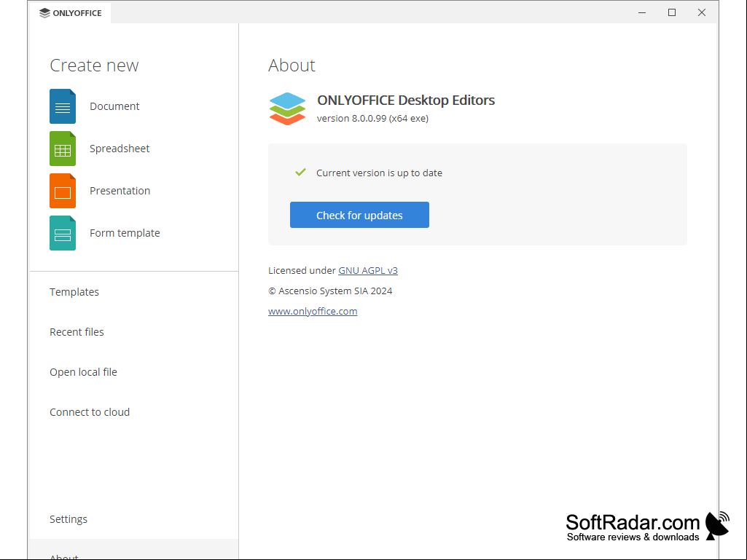Click the green up-to-date checkmark icon

coord(300,173)
